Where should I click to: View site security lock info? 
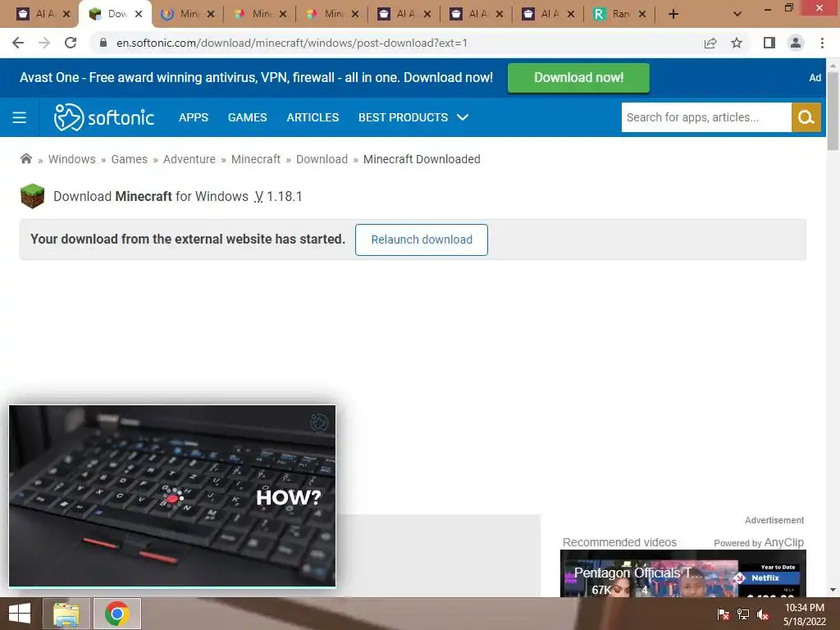coord(103,43)
